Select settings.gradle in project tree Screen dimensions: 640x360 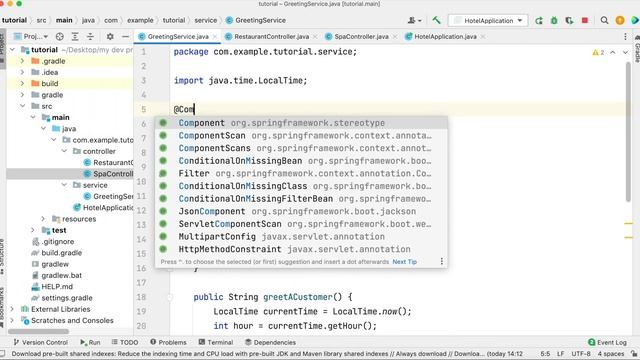[67, 298]
